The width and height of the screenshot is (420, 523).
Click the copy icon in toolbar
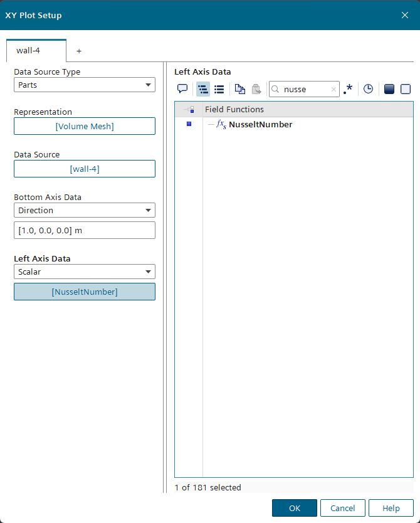(x=240, y=89)
